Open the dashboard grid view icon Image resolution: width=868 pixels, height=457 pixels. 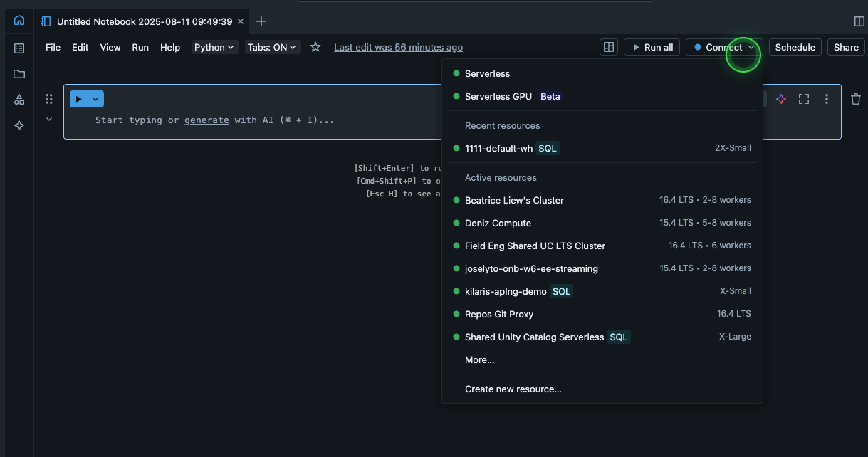(x=609, y=47)
